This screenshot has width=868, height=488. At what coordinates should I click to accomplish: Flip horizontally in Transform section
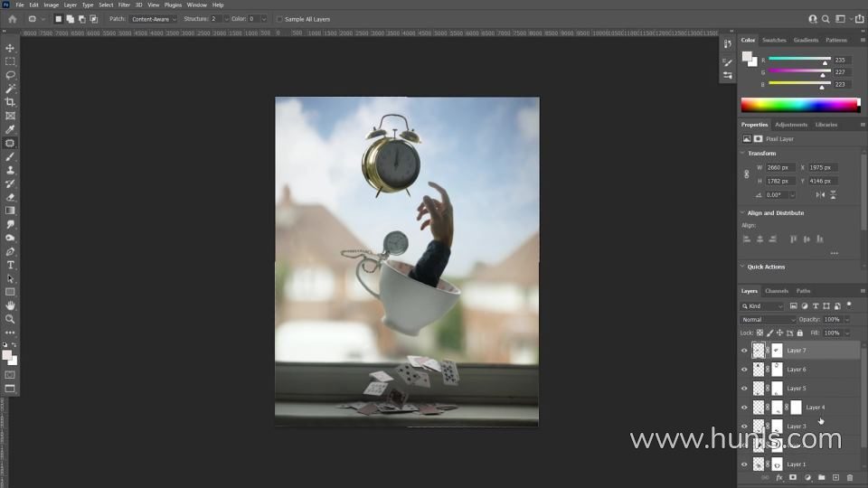coord(820,194)
